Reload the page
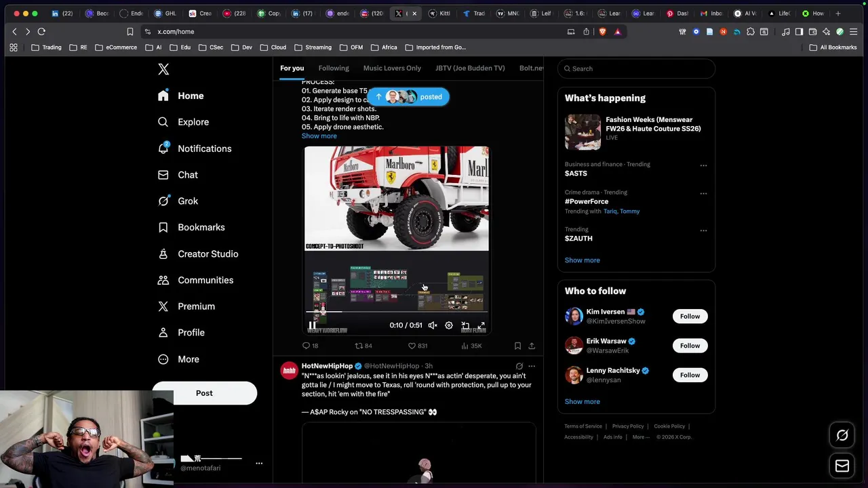The image size is (868, 488). pos(41,32)
